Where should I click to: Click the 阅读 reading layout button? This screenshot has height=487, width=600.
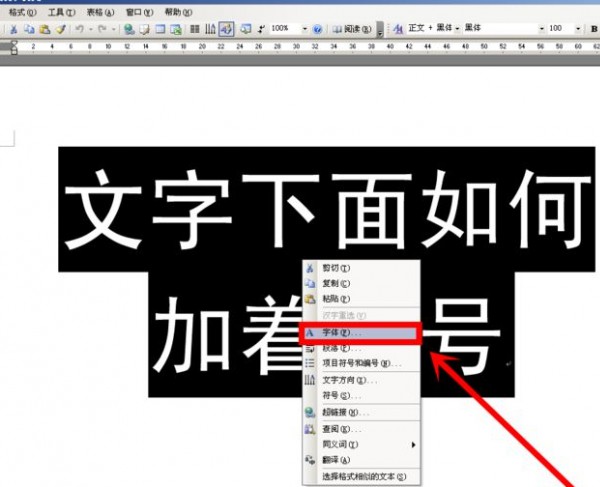tap(352, 29)
